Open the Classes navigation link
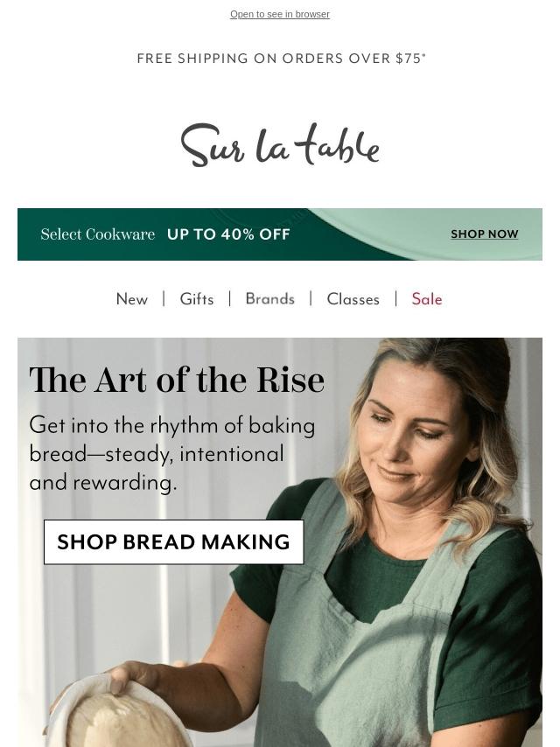Viewport: 560px width, 747px height. (353, 299)
